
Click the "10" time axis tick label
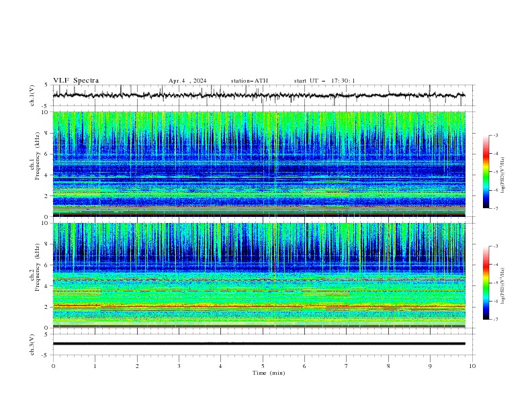(x=472, y=366)
